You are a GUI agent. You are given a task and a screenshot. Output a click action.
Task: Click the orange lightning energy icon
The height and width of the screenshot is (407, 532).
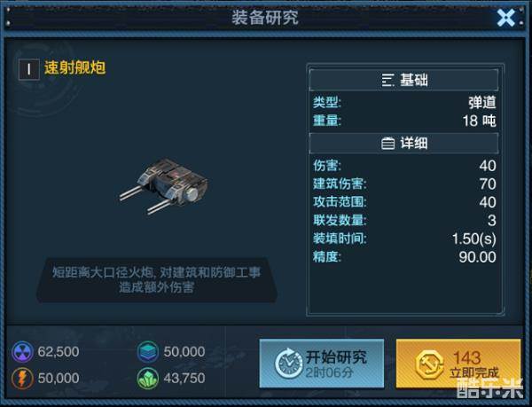22,378
